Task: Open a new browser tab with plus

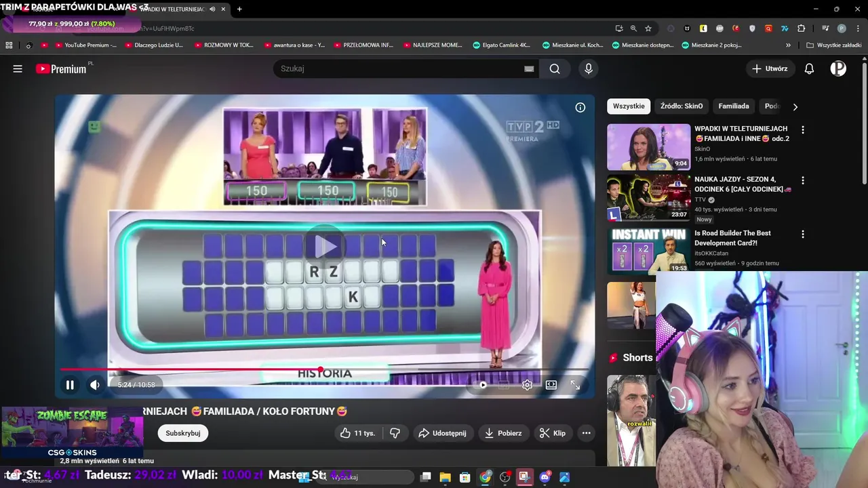Action: click(239, 9)
